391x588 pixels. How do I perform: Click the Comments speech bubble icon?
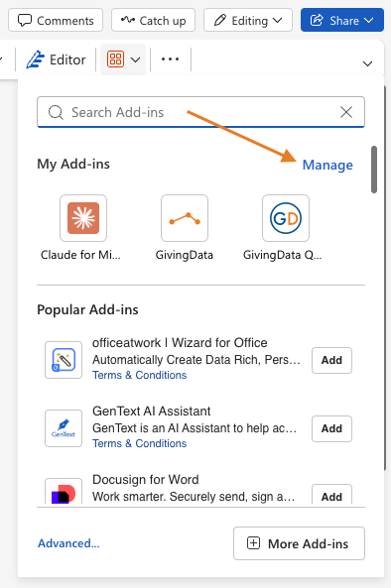(x=25, y=20)
